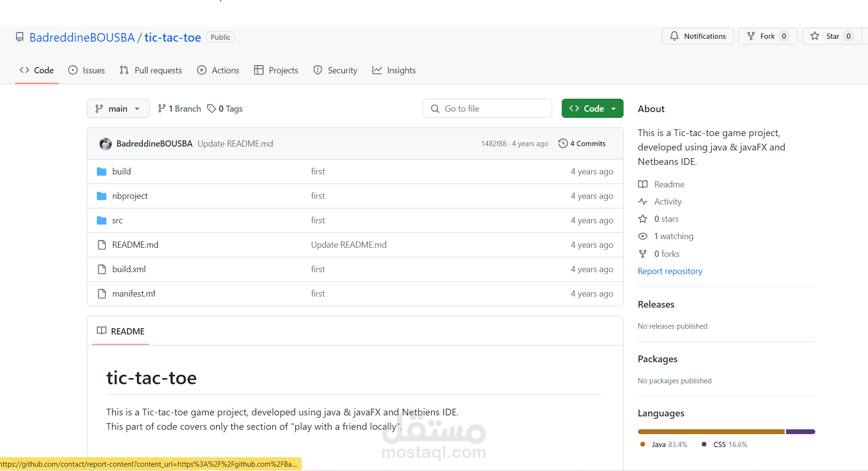Expand the main branch dropdown

(118, 109)
